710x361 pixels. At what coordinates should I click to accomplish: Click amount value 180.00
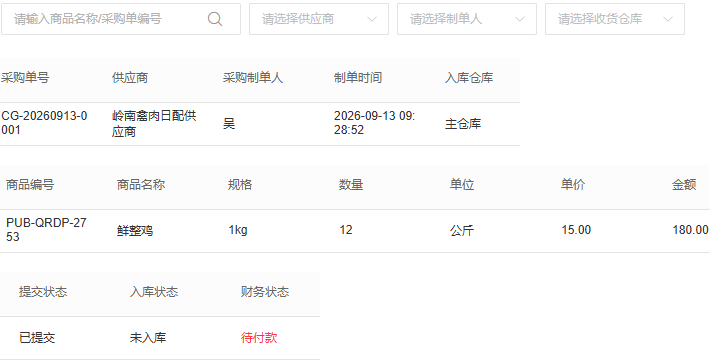[x=691, y=230]
